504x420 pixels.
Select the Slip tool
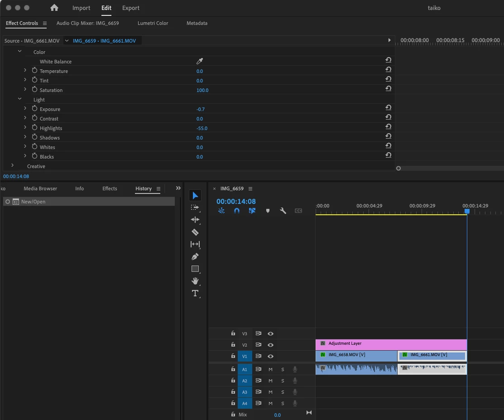tap(195, 244)
